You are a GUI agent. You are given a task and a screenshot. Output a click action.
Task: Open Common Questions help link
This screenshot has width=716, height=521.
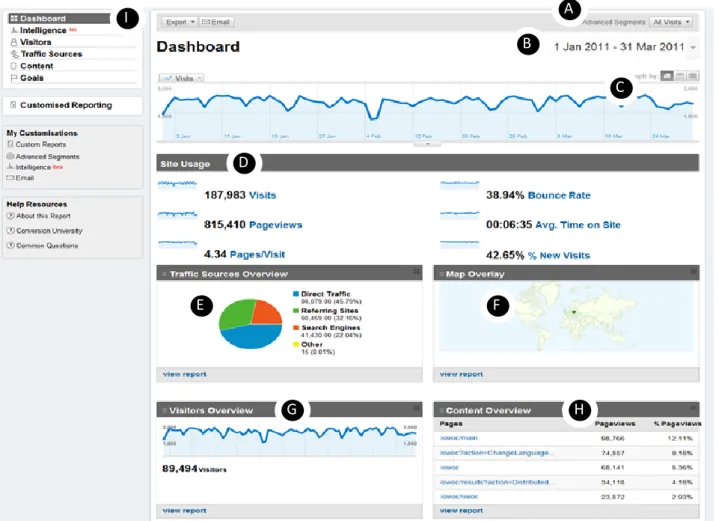pyautogui.click(x=47, y=246)
